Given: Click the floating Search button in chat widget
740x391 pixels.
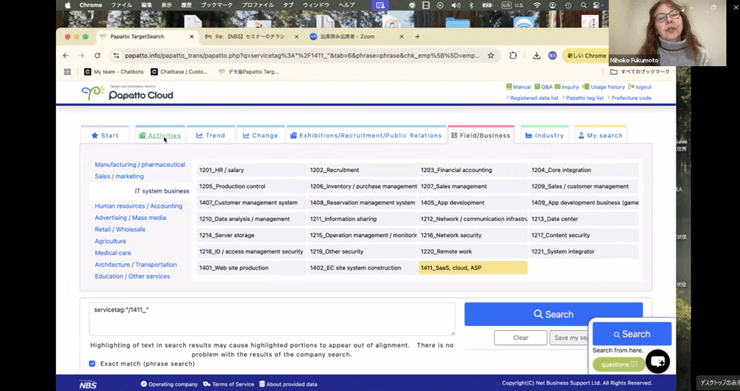Looking at the screenshot, I should tap(632, 334).
